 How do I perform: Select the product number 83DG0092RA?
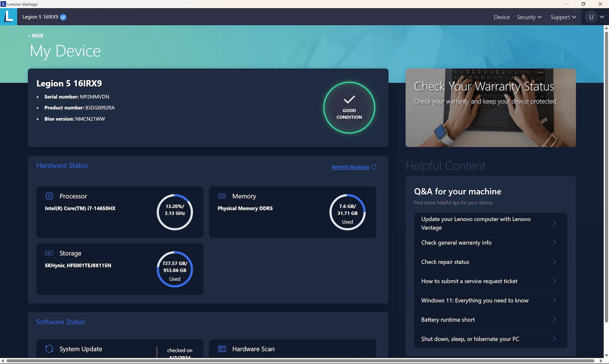coord(100,108)
